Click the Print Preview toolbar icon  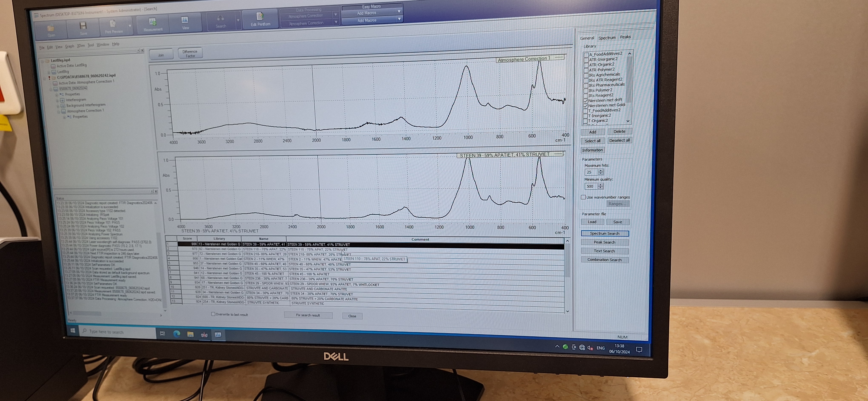coord(113,24)
